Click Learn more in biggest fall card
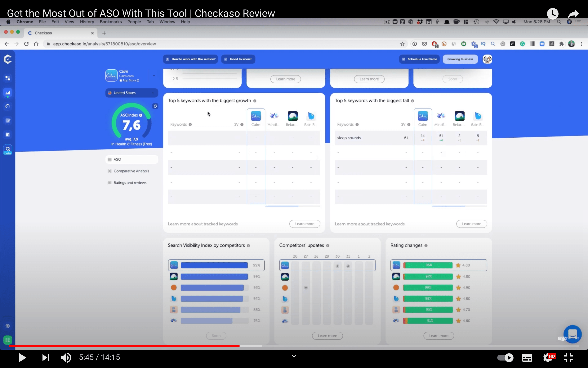This screenshot has height=368, width=588. pyautogui.click(x=472, y=224)
